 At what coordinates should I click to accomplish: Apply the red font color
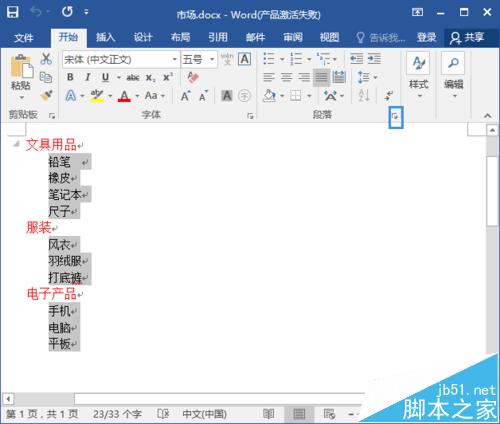pos(124,96)
